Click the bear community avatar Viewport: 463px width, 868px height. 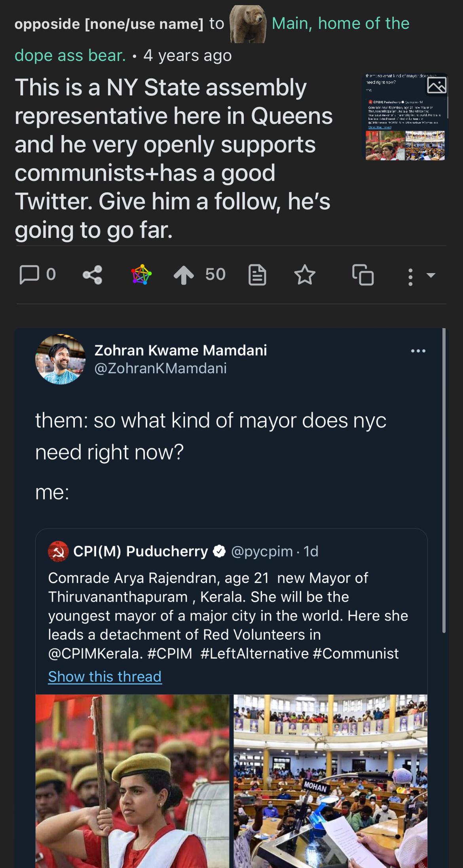[x=248, y=24]
